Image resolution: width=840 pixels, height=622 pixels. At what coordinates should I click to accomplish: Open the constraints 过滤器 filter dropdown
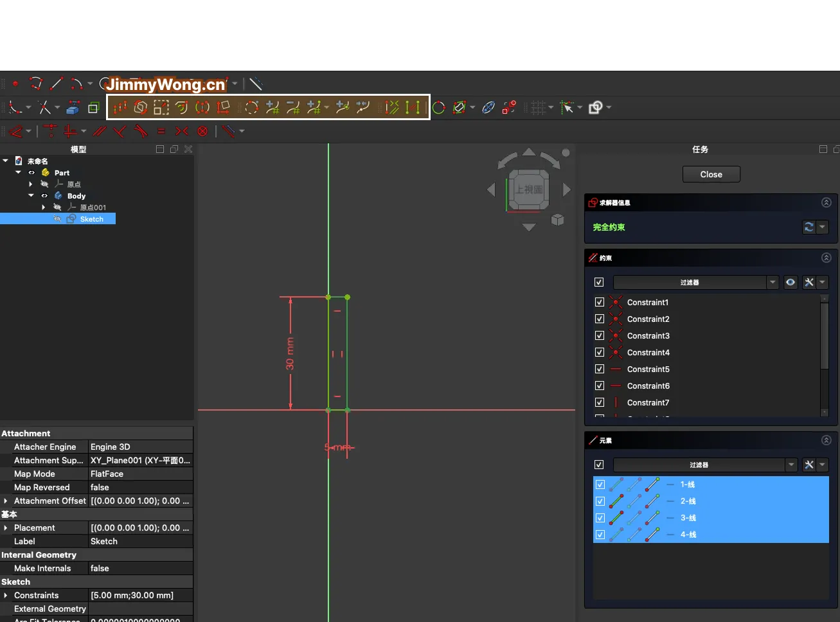coord(772,282)
